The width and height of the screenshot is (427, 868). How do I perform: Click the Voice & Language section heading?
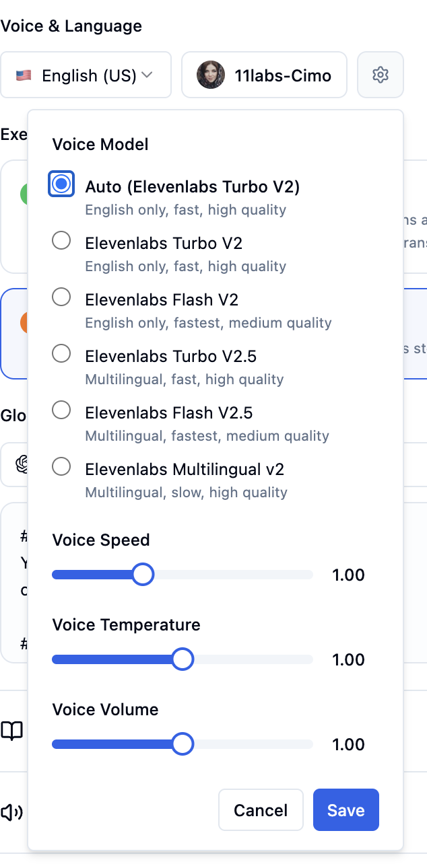pyautogui.click(x=71, y=26)
